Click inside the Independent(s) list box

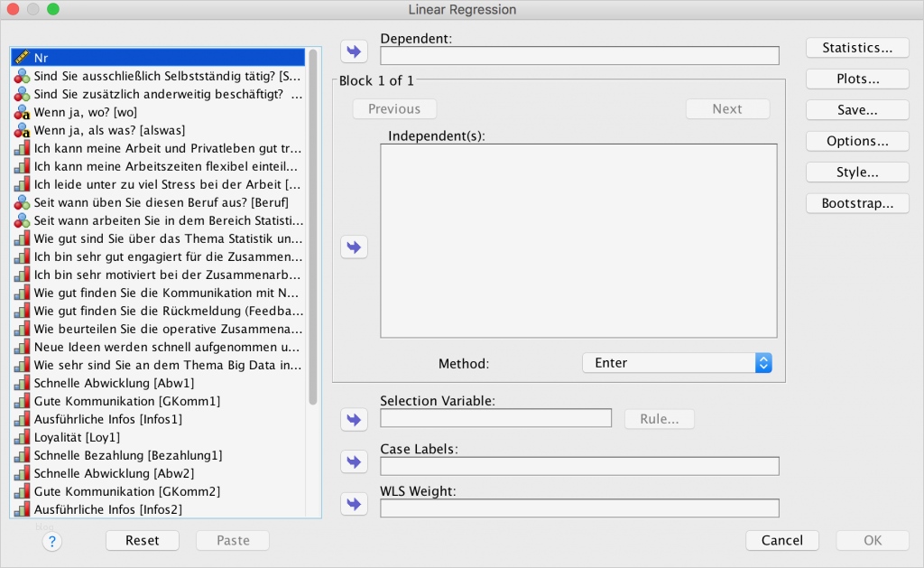click(x=578, y=240)
